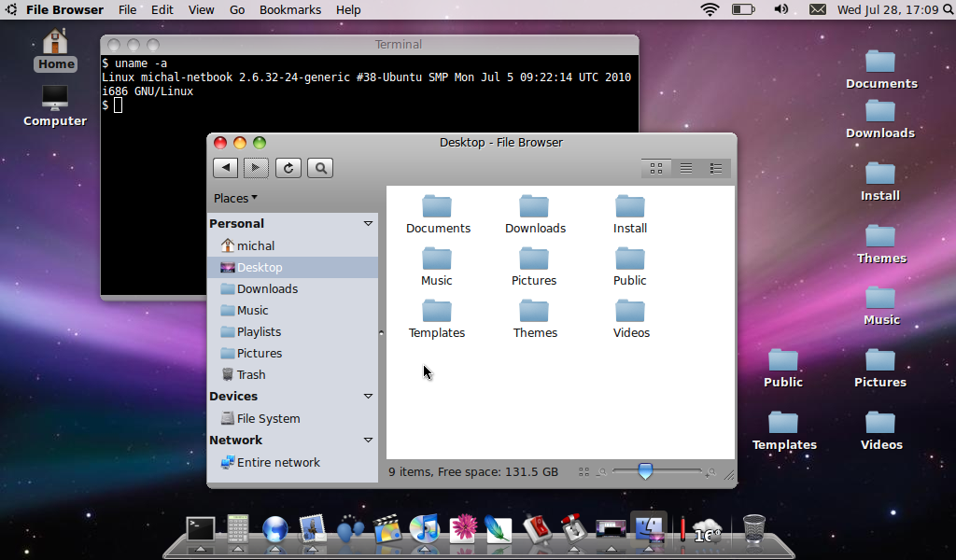
Task: Open the Trash can in the dock
Action: tap(754, 528)
